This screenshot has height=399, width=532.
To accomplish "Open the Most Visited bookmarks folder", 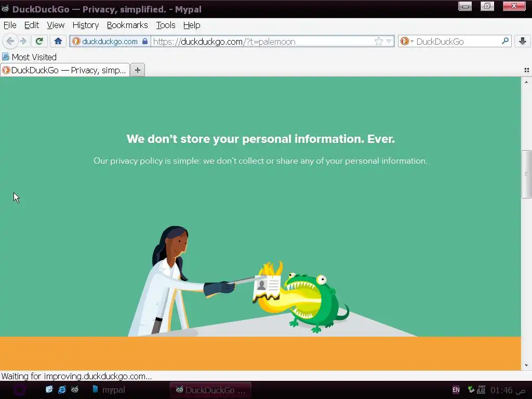I will pyautogui.click(x=30, y=57).
